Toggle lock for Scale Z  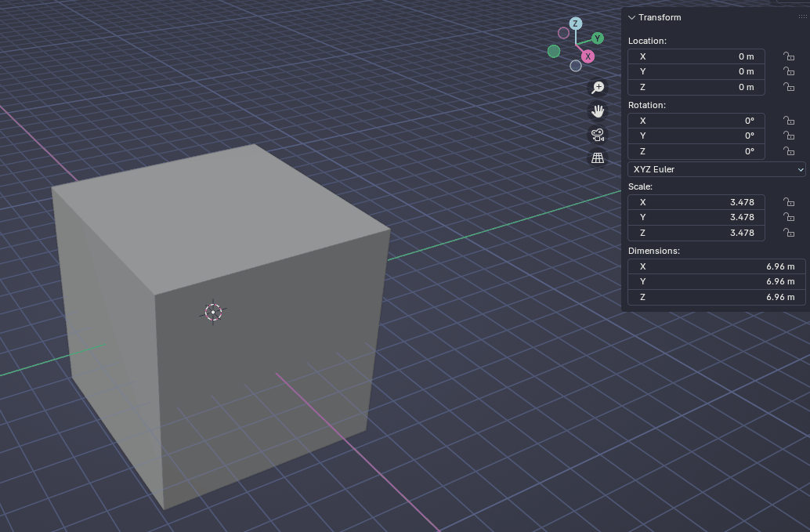point(788,233)
